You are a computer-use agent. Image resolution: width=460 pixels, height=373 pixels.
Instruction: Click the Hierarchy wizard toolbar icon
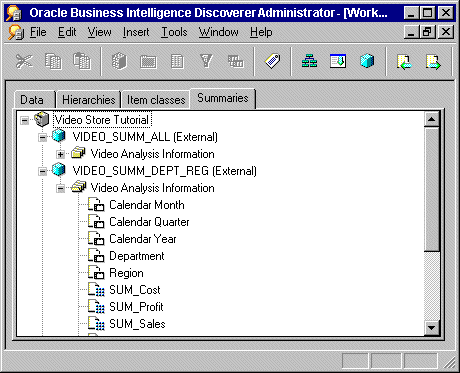point(309,61)
